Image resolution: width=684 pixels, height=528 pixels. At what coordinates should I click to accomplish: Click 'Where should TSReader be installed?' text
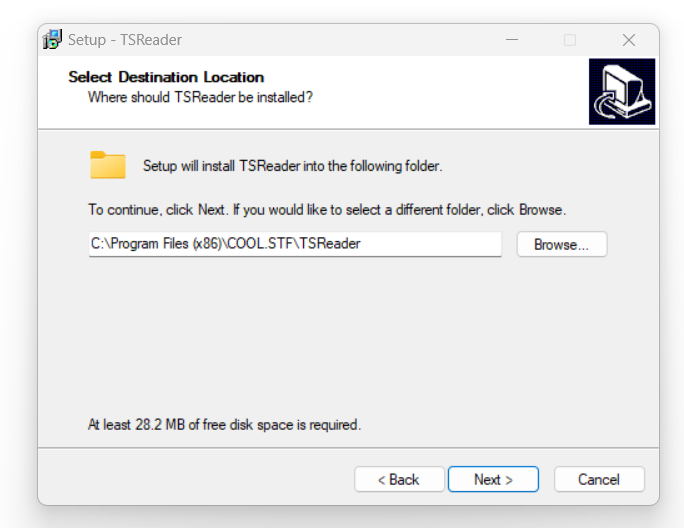point(200,97)
